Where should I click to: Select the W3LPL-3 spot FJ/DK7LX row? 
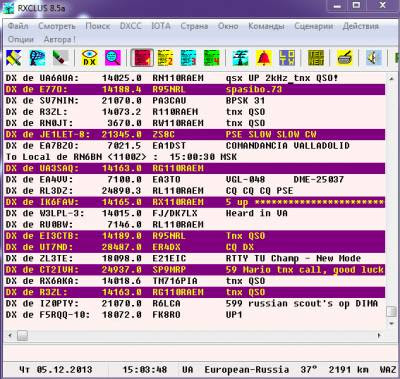[x=195, y=213]
